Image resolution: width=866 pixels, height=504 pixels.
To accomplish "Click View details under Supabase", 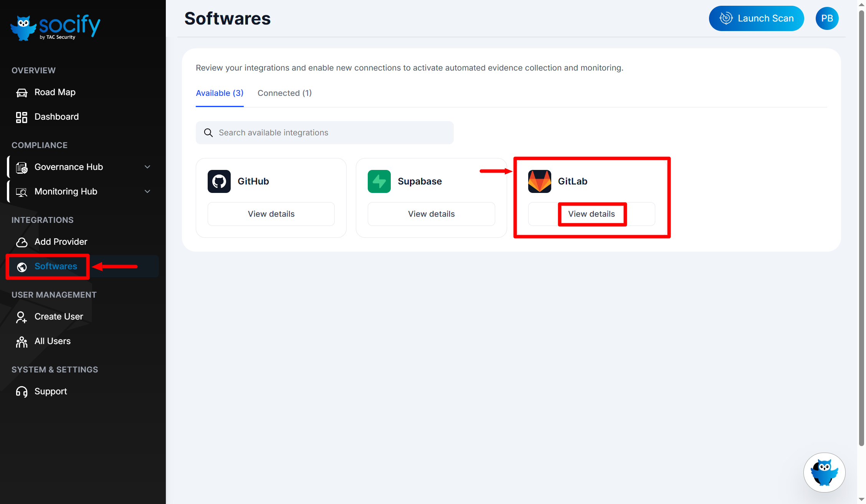I will coord(431,214).
